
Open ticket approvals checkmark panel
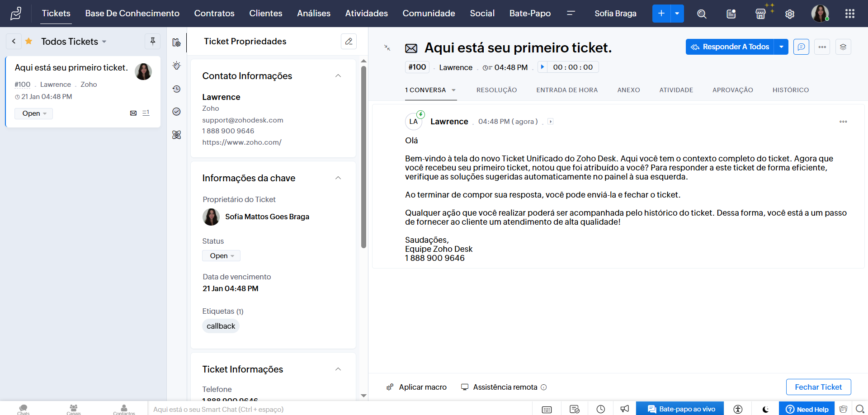pyautogui.click(x=176, y=112)
